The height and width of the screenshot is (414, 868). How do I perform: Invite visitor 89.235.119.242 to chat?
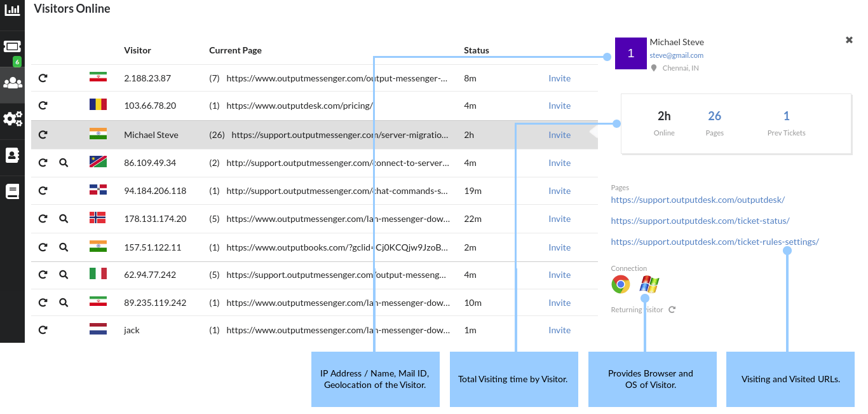560,303
